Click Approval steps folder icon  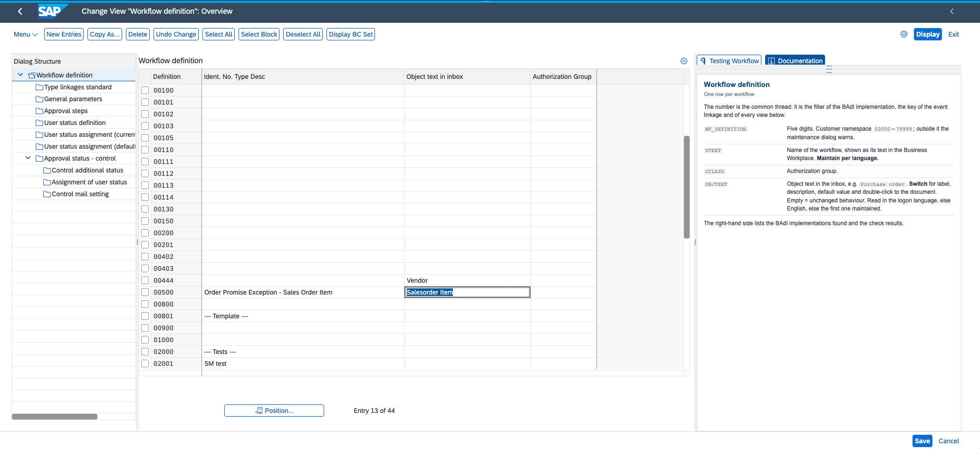pyautogui.click(x=39, y=111)
